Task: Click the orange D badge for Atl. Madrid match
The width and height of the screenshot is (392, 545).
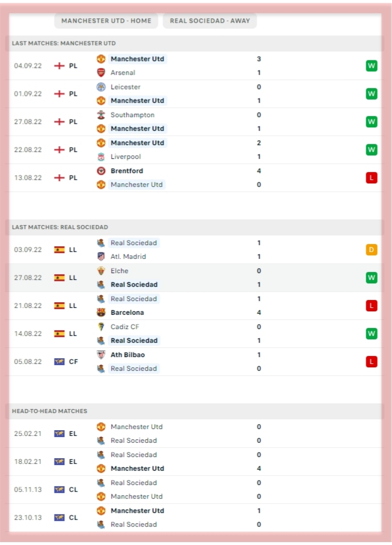Action: point(371,250)
